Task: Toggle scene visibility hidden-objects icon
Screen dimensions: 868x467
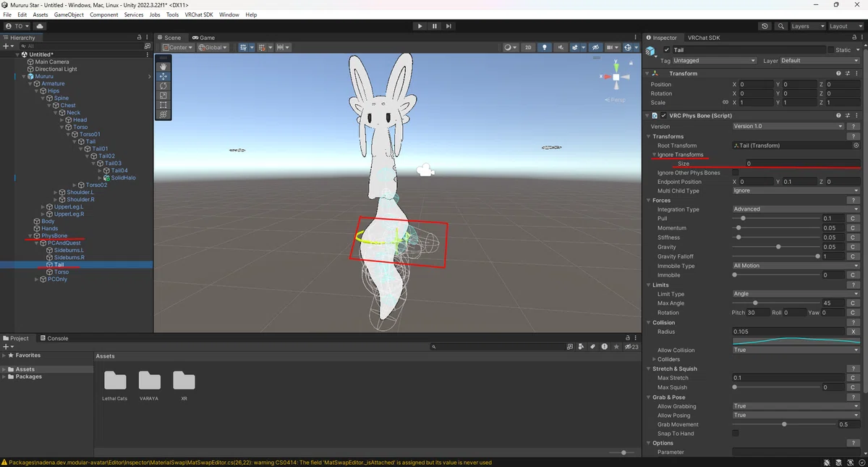Action: 596,47
